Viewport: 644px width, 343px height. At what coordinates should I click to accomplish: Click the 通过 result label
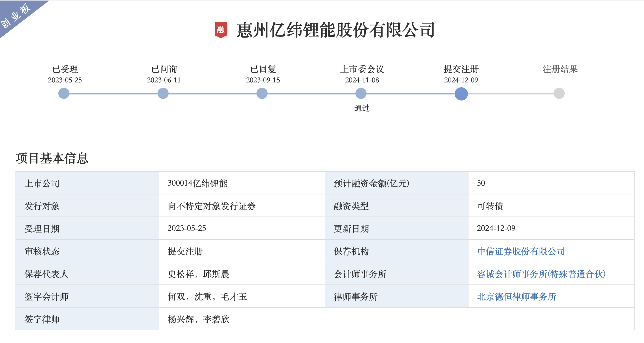pyautogui.click(x=362, y=108)
